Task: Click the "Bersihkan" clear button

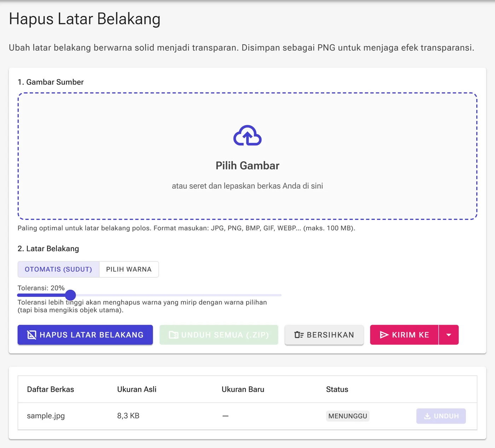Action: pos(324,335)
